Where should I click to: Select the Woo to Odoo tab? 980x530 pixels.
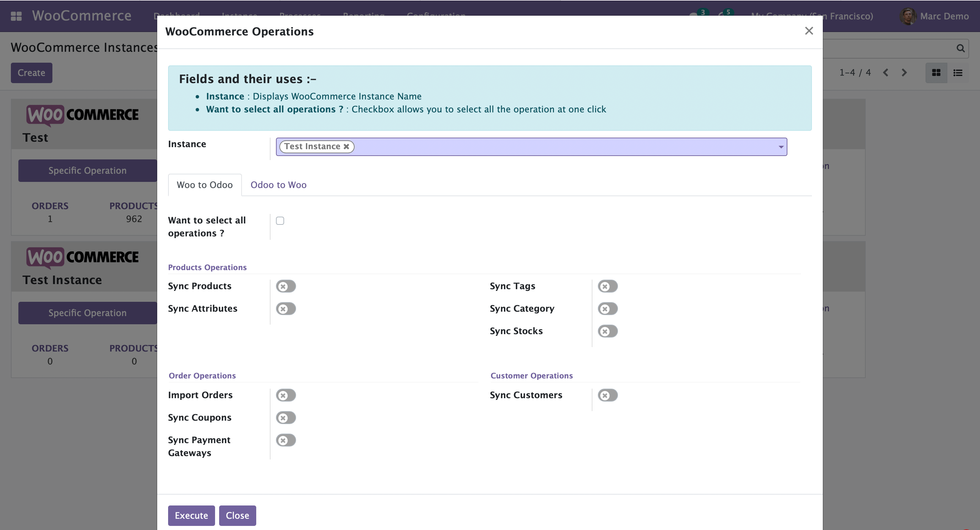click(205, 185)
